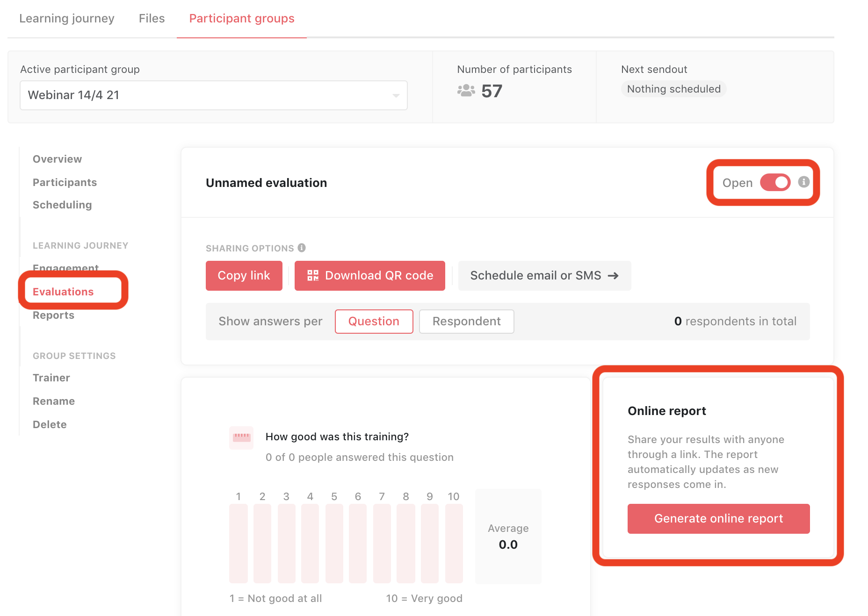Click the '1 = Not good at all' label

(276, 599)
